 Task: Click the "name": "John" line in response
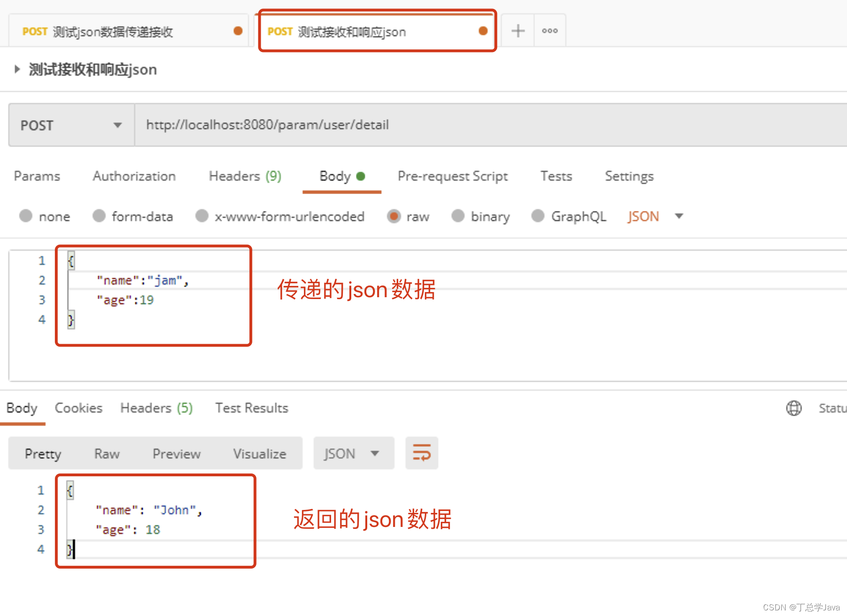point(149,510)
